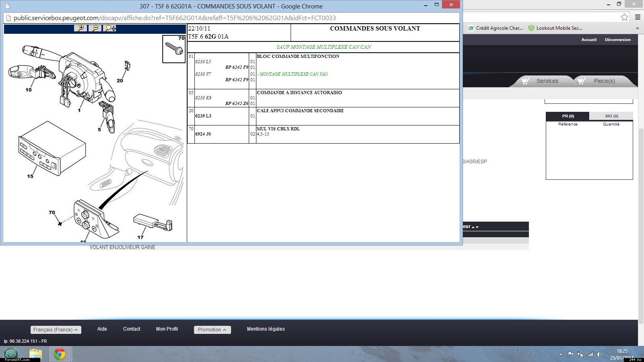Open the Chrome hamburger menu
The image size is (644, 362).
pos(638,17)
